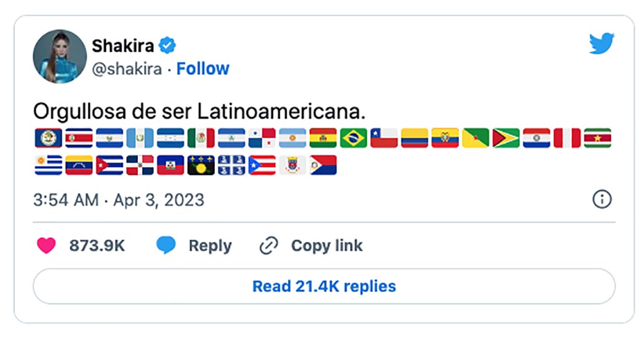Click the Puerto Rico flag emoji
Viewport: 644px width, 362px height.
[262, 166]
